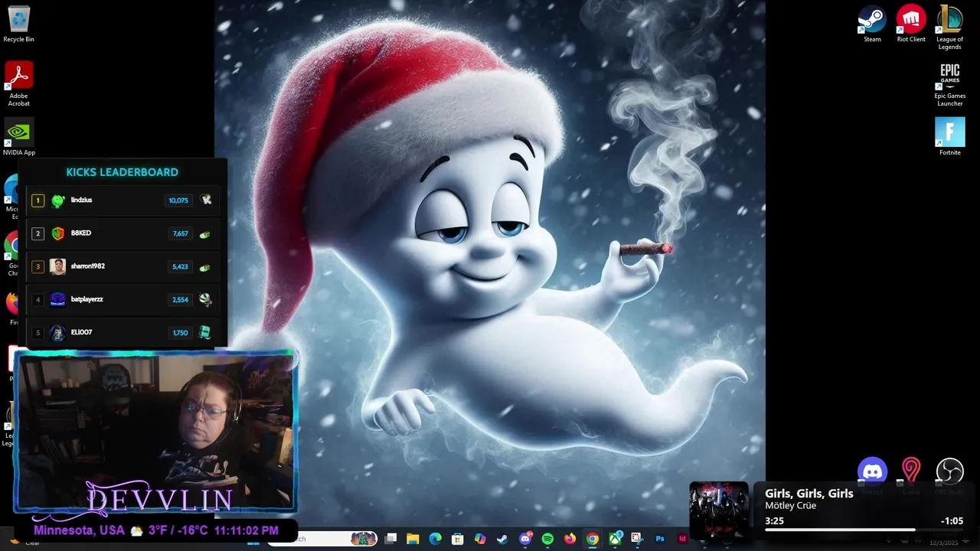Viewport: 980px width, 551px height.
Task: Open the Riot Client desktop shortcut
Action: pos(911,24)
